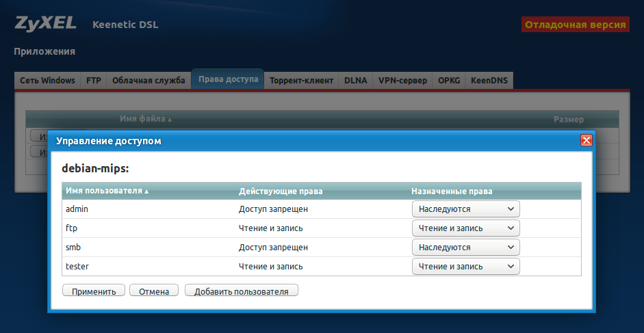This screenshot has width=644, height=333.
Task: Open the FTP tab
Action: (x=94, y=81)
